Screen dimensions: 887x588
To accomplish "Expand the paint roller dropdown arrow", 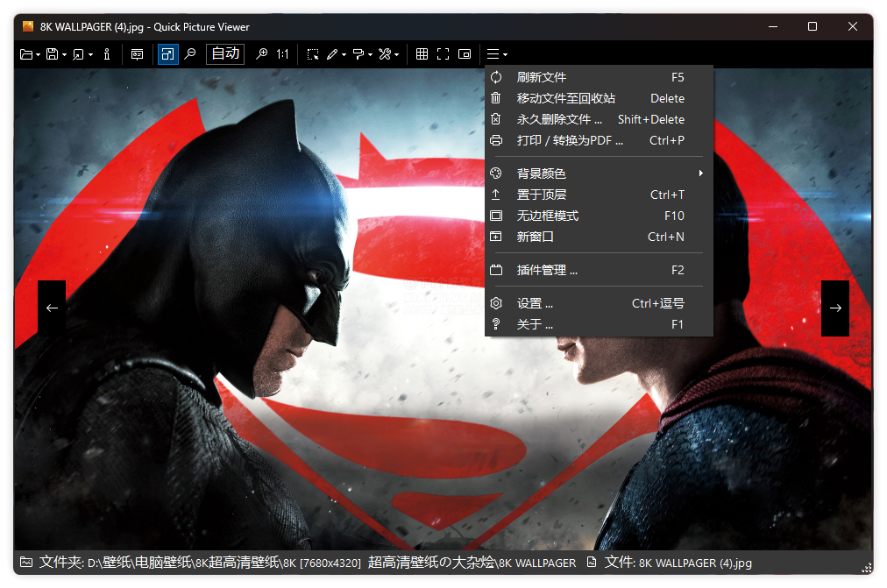I will click(x=370, y=55).
